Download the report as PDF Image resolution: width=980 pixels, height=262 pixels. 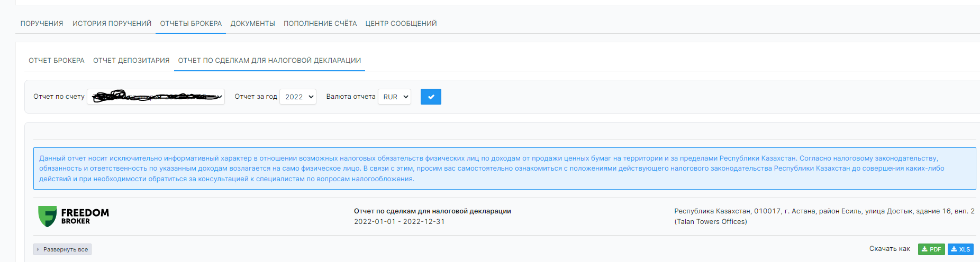coord(931,249)
